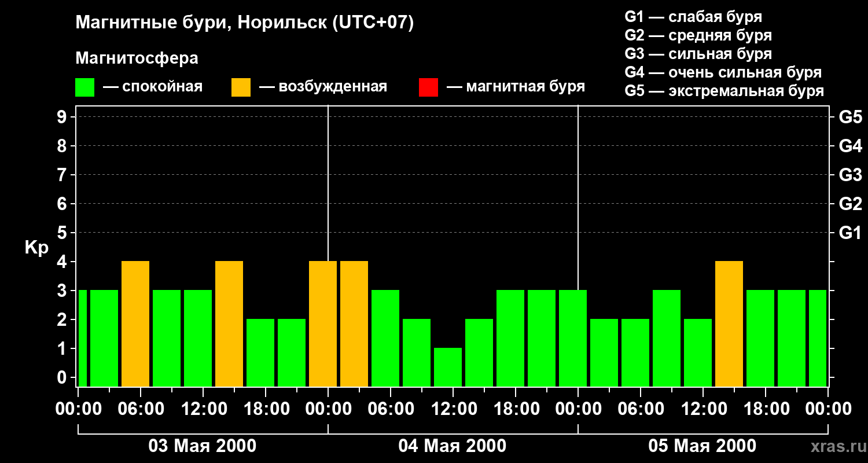The height and width of the screenshot is (463, 868).
Task: Click the — спокойная legend label
Action: coord(153,87)
